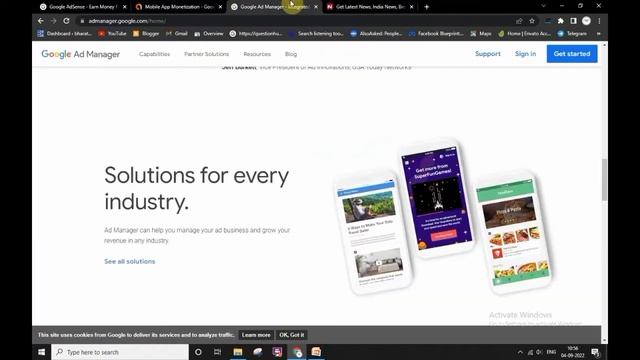
Task: Click the page vertical scrollbar thumb
Action: click(604, 180)
